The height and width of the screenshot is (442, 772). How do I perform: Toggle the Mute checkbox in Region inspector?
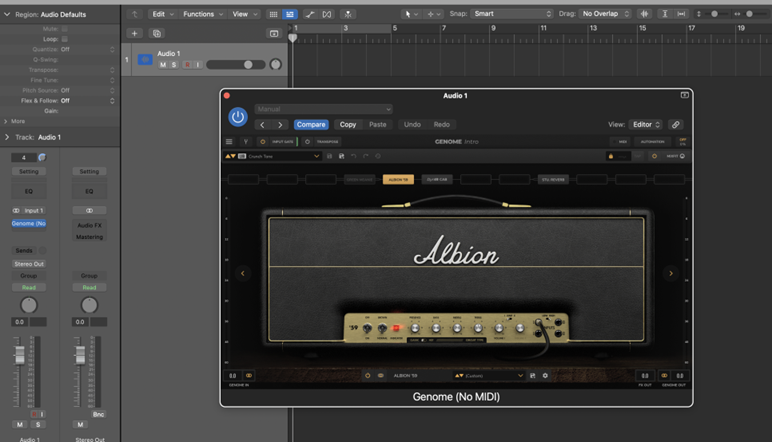point(64,29)
